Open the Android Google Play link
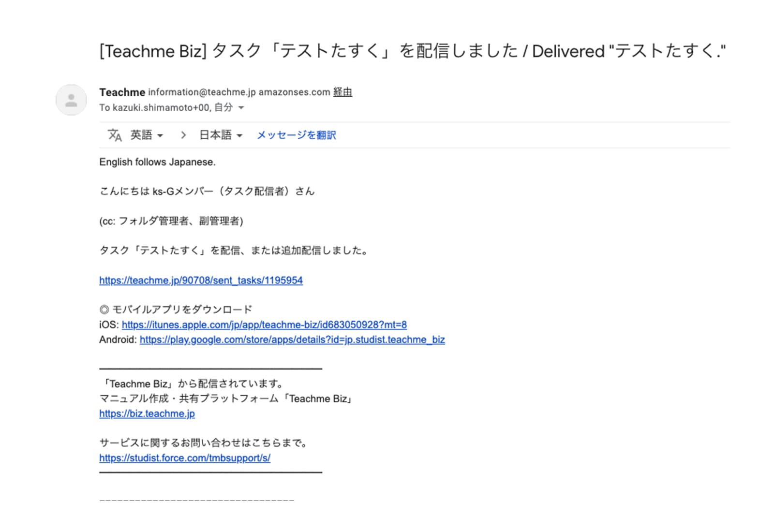 pos(292,340)
